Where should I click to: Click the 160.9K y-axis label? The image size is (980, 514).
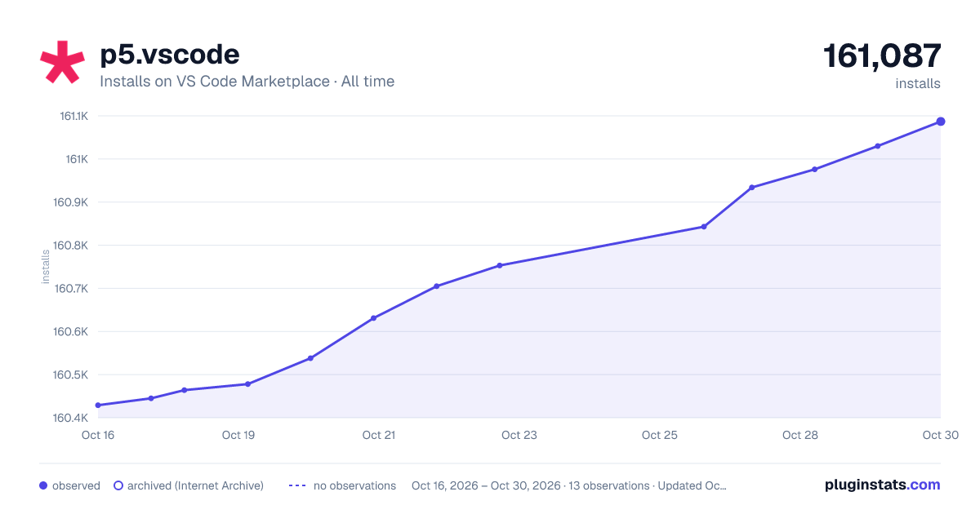coord(70,202)
